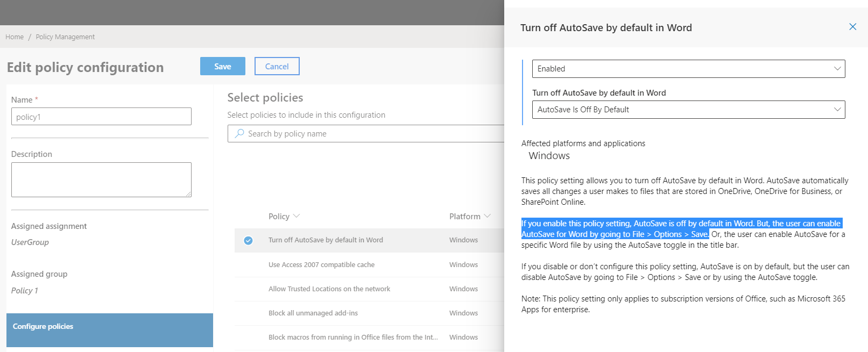Focus the Search by policy name box
This screenshot has width=868, height=352.
366,133
